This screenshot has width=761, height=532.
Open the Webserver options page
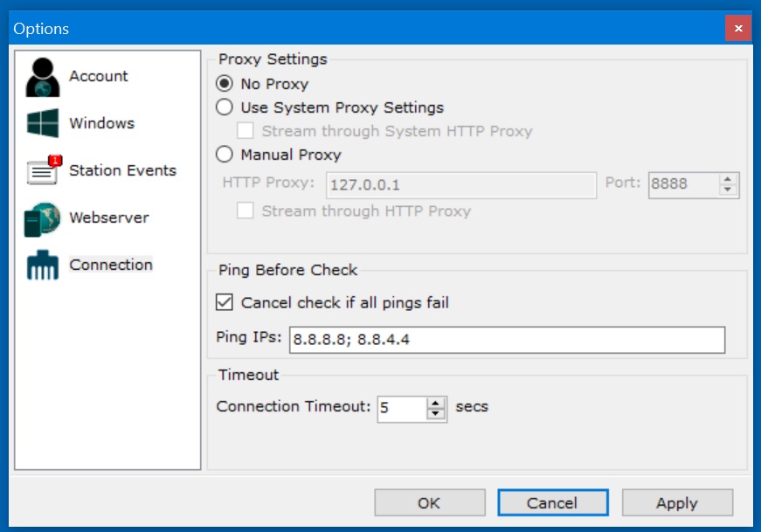point(109,218)
